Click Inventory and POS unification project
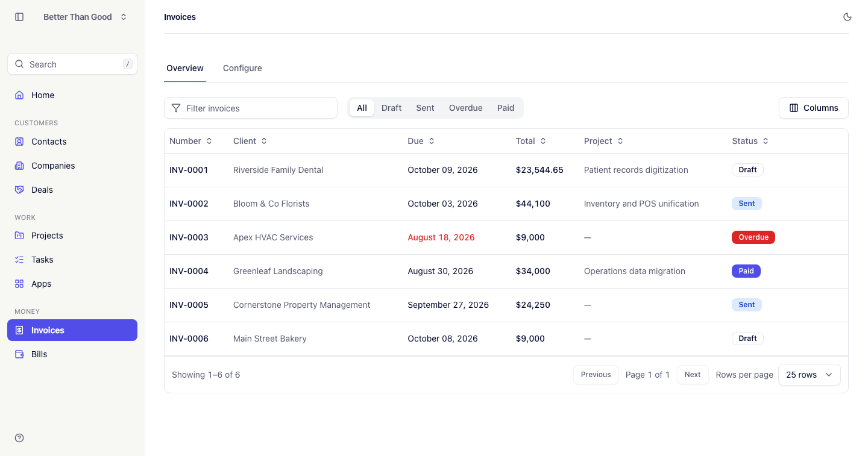 tap(641, 204)
